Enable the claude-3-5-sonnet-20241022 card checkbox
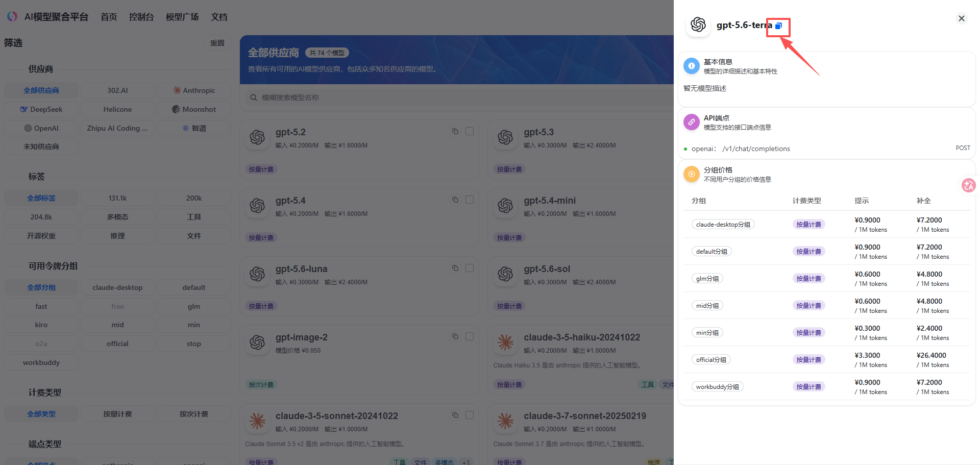Image resolution: width=980 pixels, height=465 pixels. pos(470,415)
